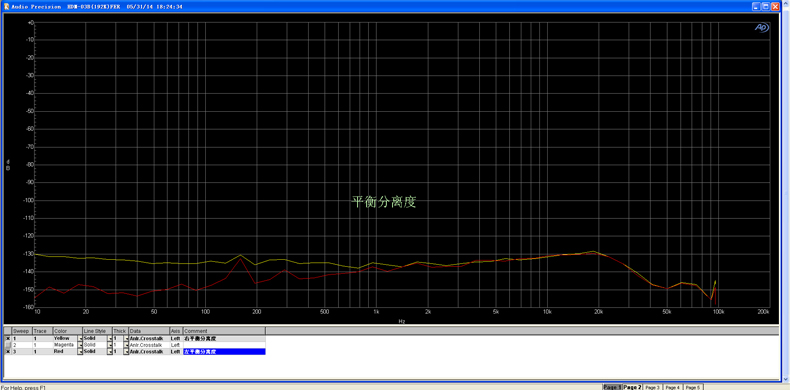Click the 1k frequency axis label
Image resolution: width=790 pixels, height=390 pixels.
(376, 312)
